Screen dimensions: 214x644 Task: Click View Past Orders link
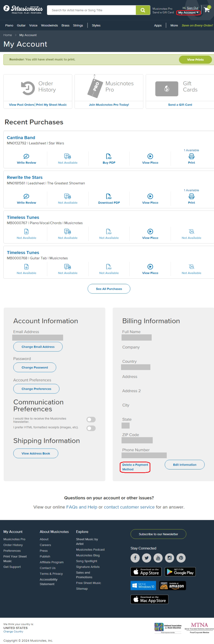(x=22, y=105)
